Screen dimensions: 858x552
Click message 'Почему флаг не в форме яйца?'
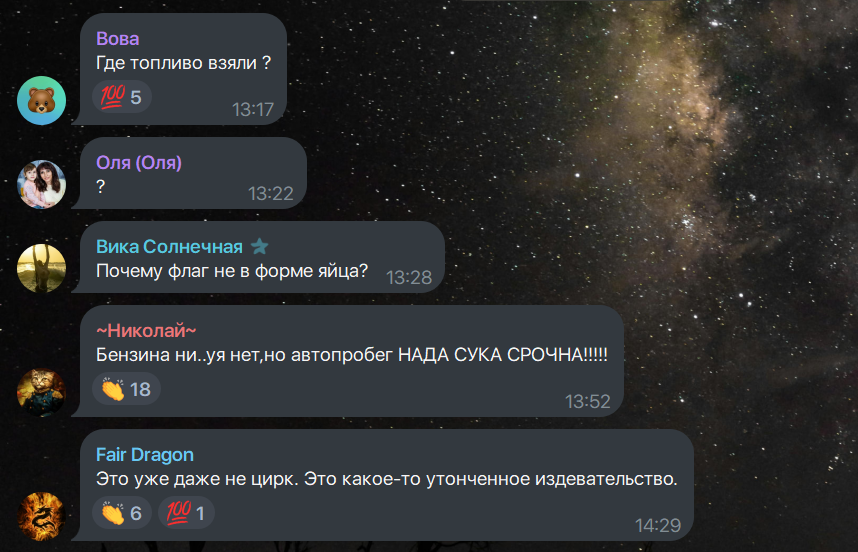point(232,271)
